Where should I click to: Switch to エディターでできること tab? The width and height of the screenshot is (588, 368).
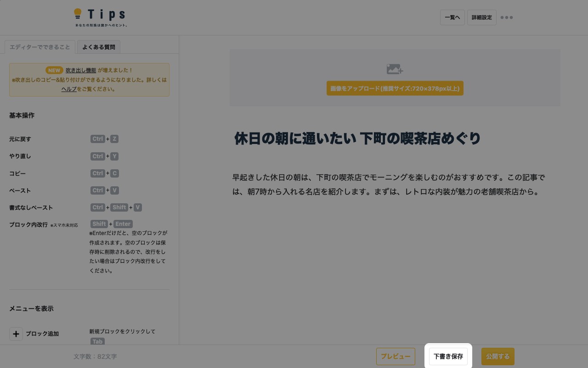click(40, 47)
